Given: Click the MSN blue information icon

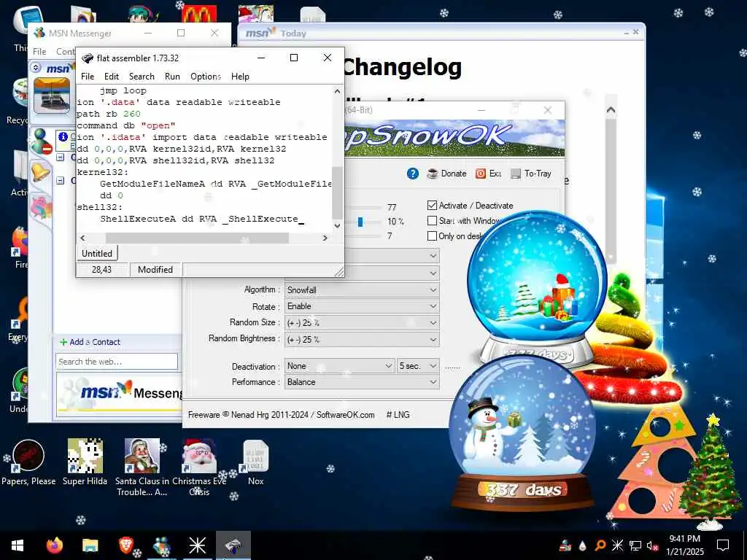Looking at the screenshot, I should pos(63,136).
